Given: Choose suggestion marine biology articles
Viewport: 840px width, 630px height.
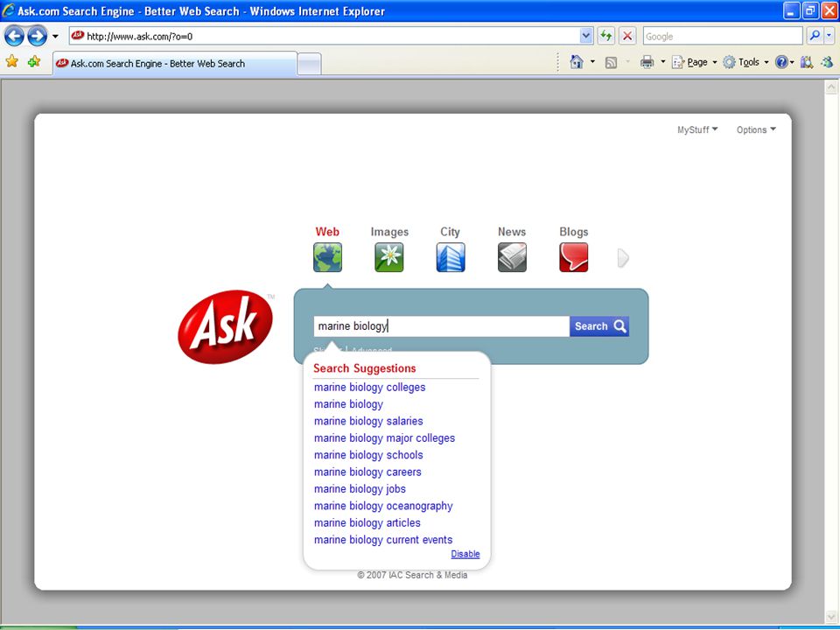Looking at the screenshot, I should (367, 523).
